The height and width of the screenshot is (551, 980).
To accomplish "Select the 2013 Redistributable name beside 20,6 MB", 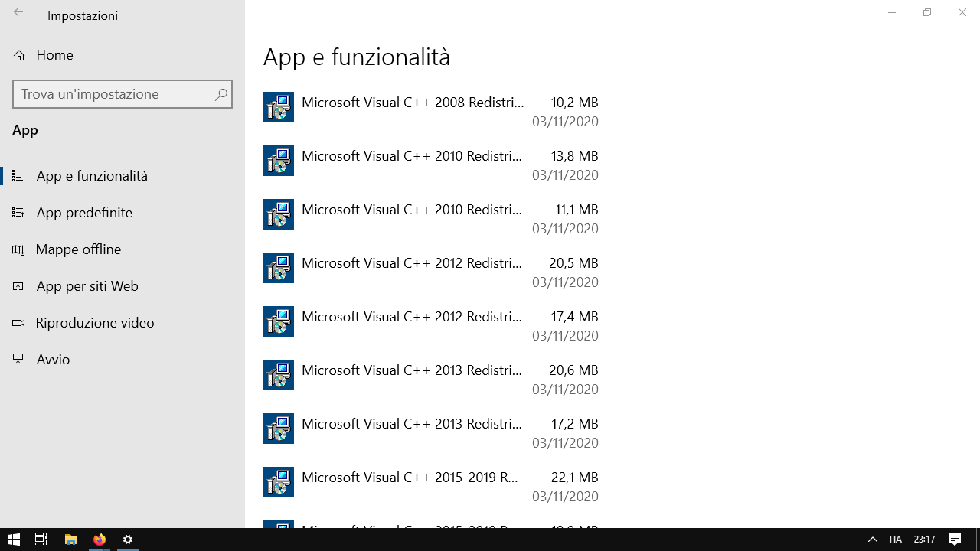I will (x=412, y=370).
